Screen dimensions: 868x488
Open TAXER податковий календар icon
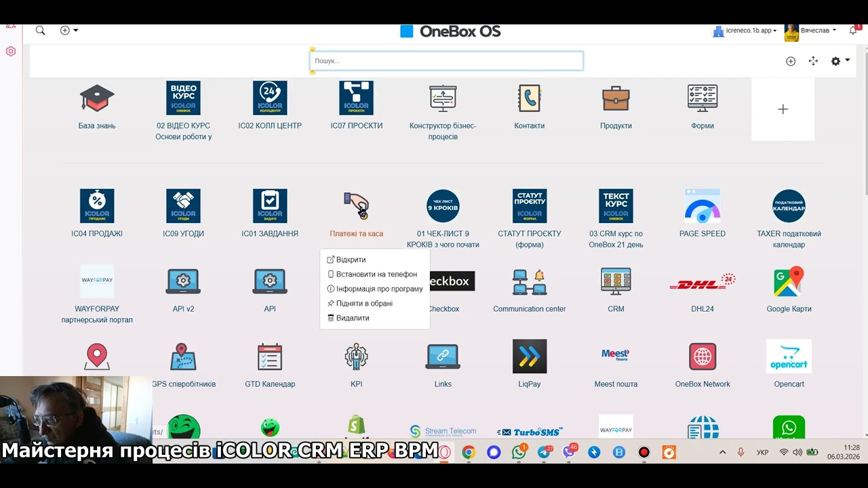(789, 206)
